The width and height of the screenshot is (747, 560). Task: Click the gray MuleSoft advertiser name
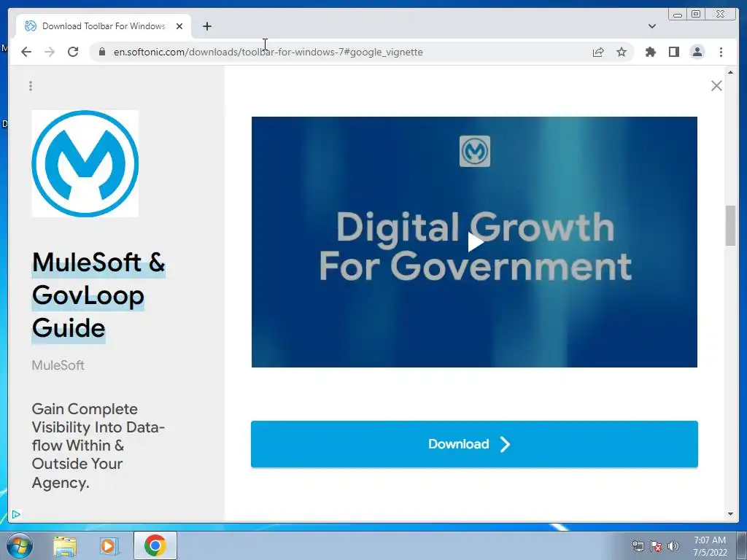click(x=58, y=365)
